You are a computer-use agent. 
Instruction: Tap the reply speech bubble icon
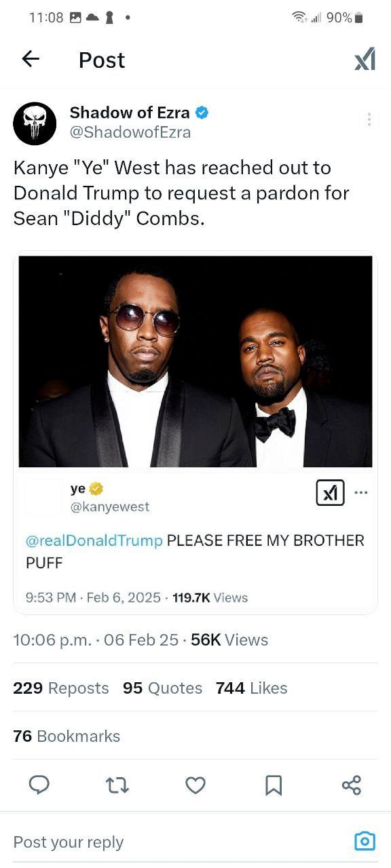click(x=39, y=785)
